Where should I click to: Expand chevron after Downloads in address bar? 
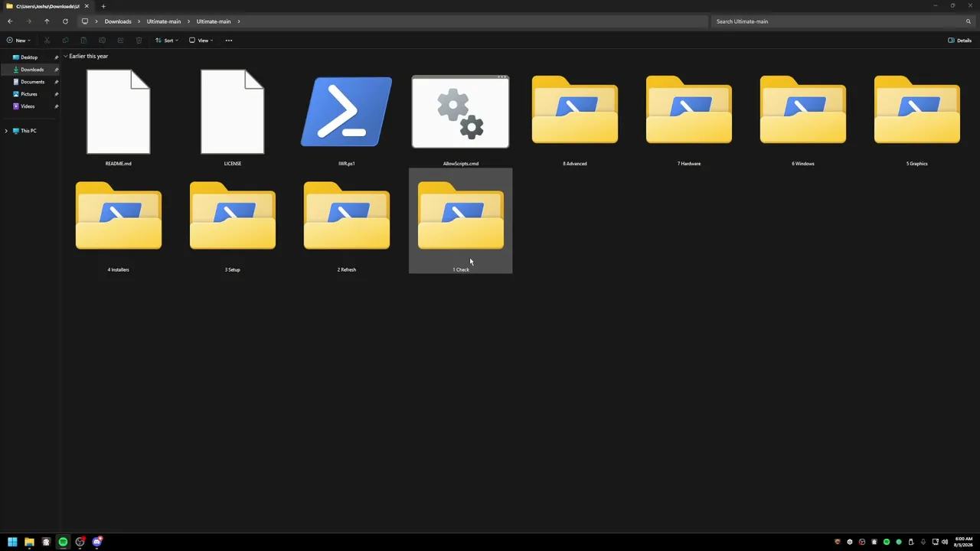point(139,21)
